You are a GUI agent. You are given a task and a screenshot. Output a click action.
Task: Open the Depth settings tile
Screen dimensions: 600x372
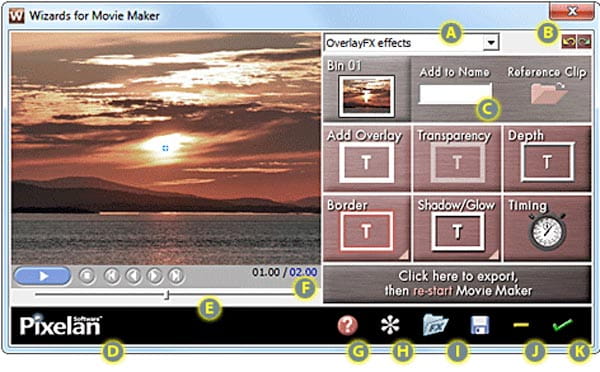[x=548, y=159]
